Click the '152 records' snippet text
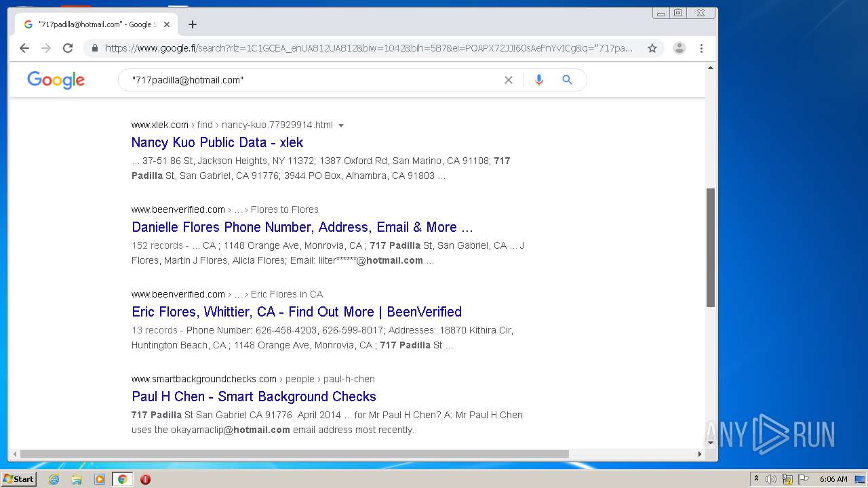Image resolution: width=868 pixels, height=488 pixels. coord(157,245)
